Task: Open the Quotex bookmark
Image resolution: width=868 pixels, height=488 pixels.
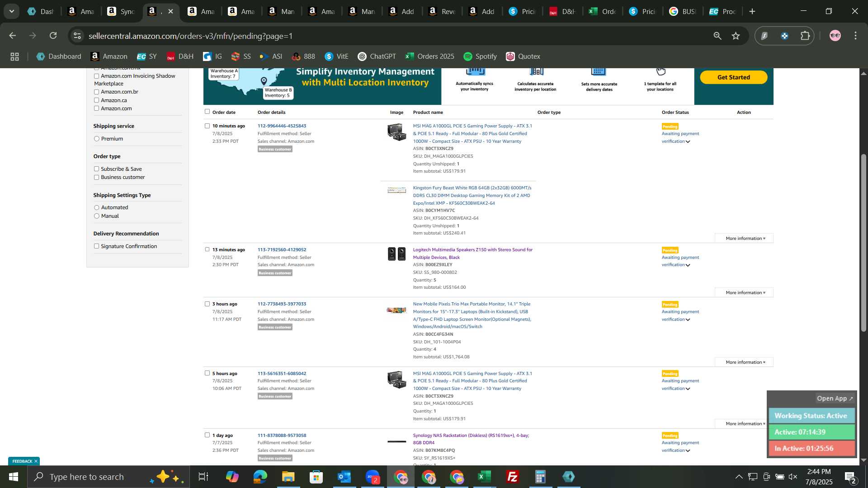Action: coord(523,56)
